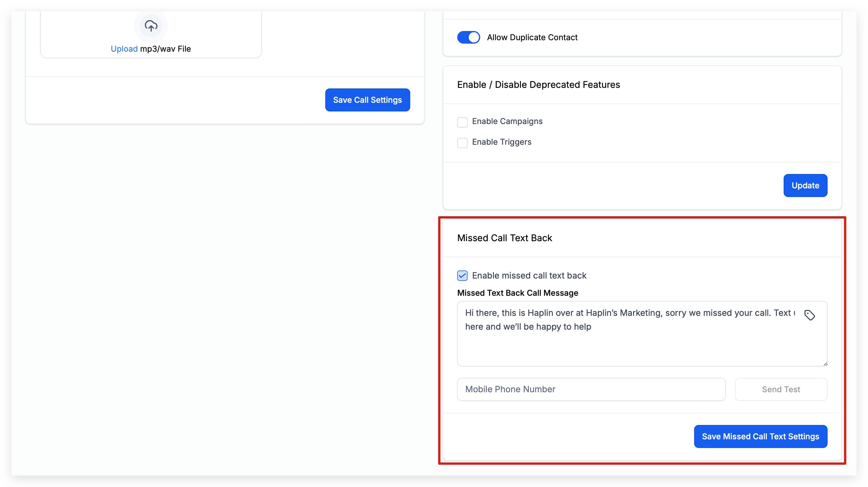Click the blue Upload link
The height and width of the screenshot is (487, 868).
(124, 49)
